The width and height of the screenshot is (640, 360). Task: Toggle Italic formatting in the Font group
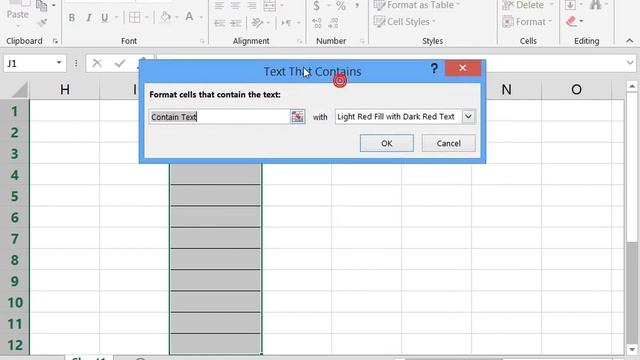[x=89, y=18]
